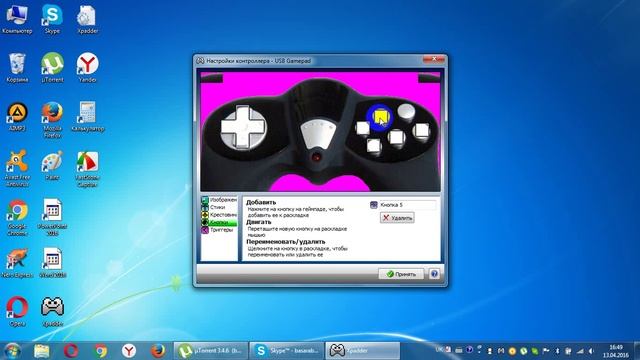This screenshot has width=640, height=360.
Task: Open the Opera desktop shortcut
Action: click(x=17, y=311)
